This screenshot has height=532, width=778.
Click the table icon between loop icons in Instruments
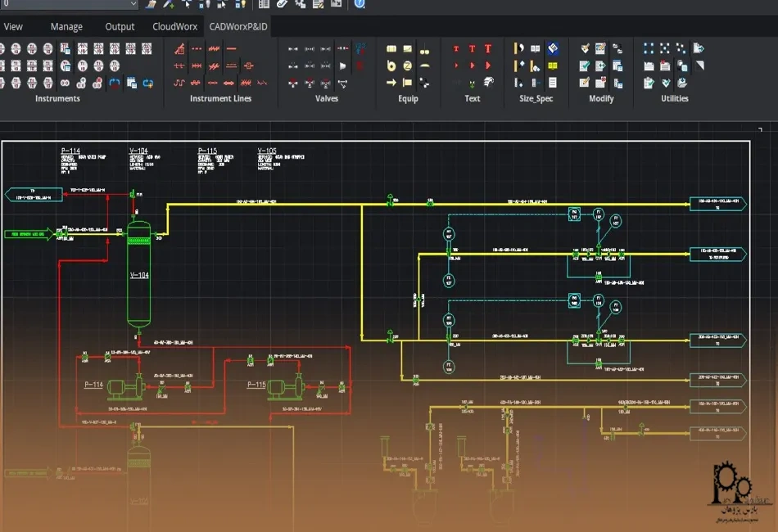[132, 83]
